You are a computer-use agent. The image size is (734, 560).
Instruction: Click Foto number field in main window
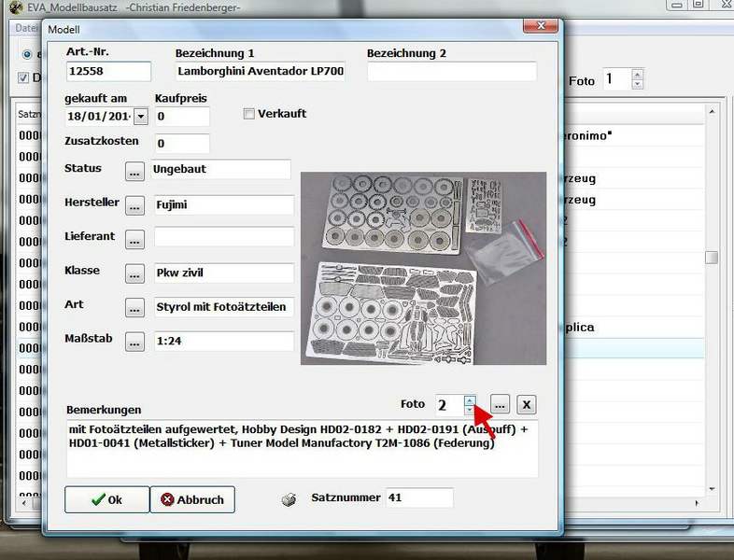coord(617,79)
